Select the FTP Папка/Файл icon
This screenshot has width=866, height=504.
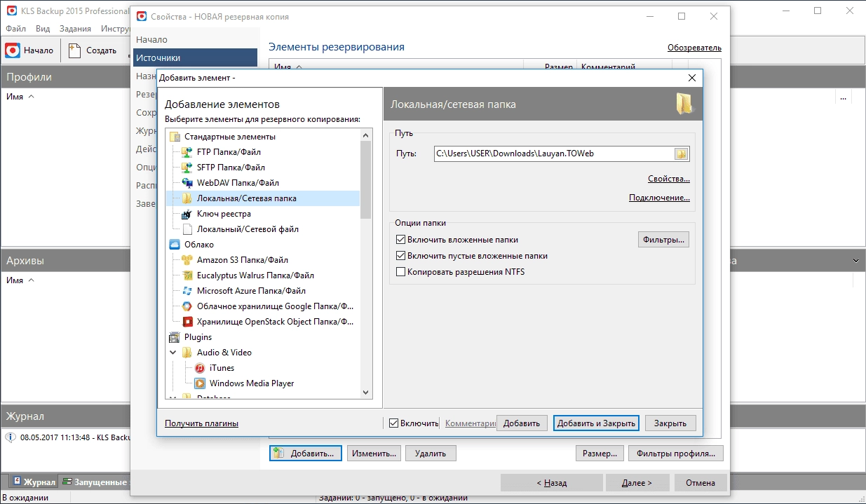[x=187, y=152]
